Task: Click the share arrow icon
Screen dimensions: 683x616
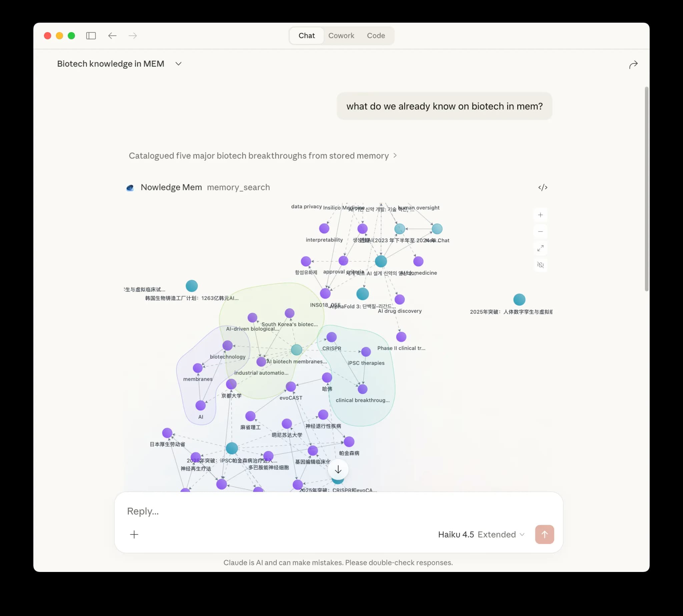Action: (x=633, y=64)
